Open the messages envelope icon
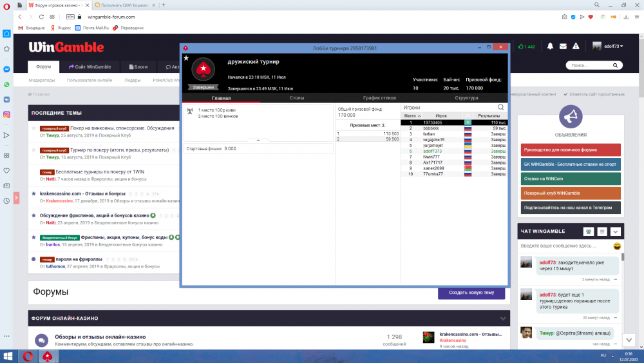644x363 pixels. 563,46
